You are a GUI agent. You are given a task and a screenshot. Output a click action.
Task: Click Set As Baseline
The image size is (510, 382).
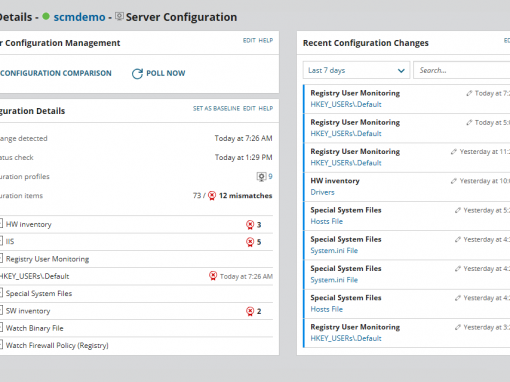tap(216, 108)
